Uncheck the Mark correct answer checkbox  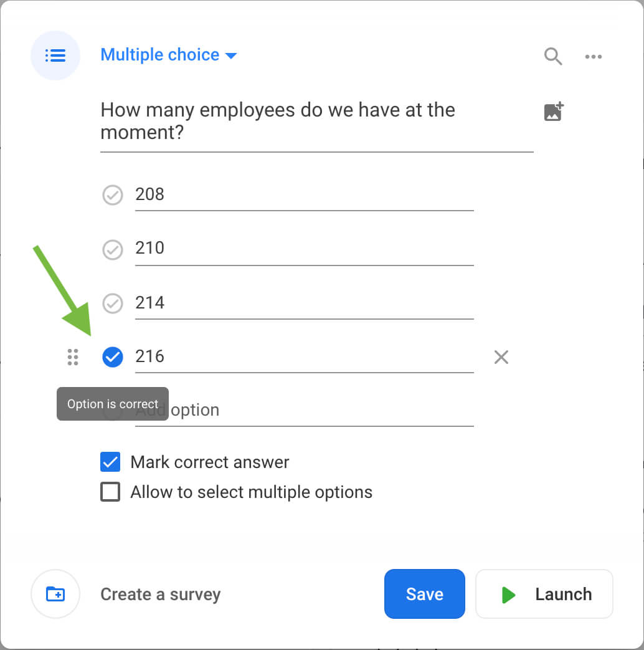(110, 462)
